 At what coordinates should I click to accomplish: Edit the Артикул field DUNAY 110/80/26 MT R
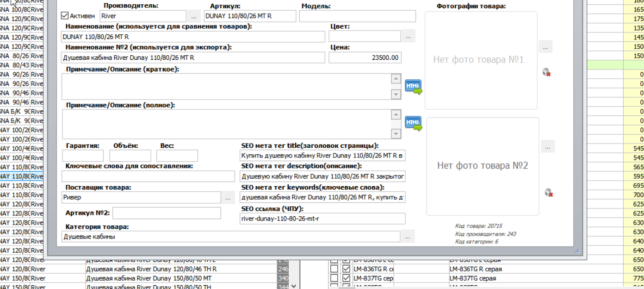(250, 16)
